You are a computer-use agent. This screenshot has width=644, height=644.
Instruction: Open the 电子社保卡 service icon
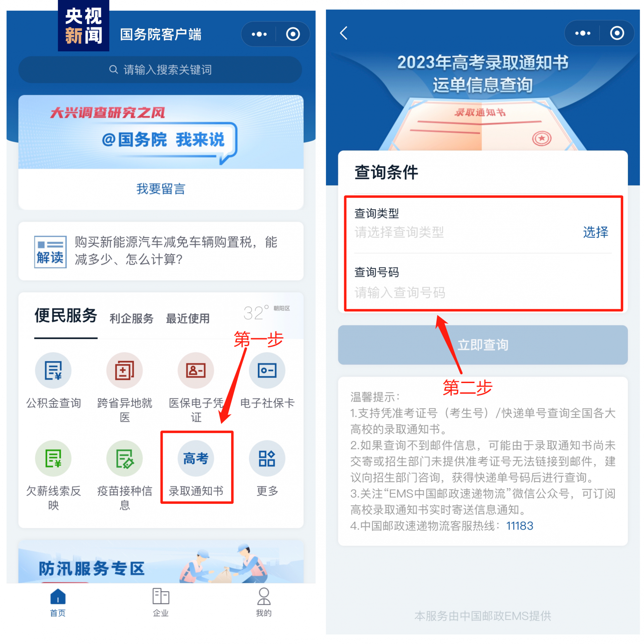[267, 371]
